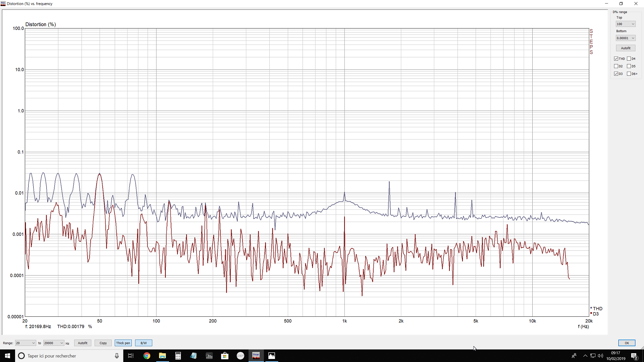This screenshot has height=362, width=644.
Task: Click Autofit in the D% range panel
Action: click(x=626, y=48)
